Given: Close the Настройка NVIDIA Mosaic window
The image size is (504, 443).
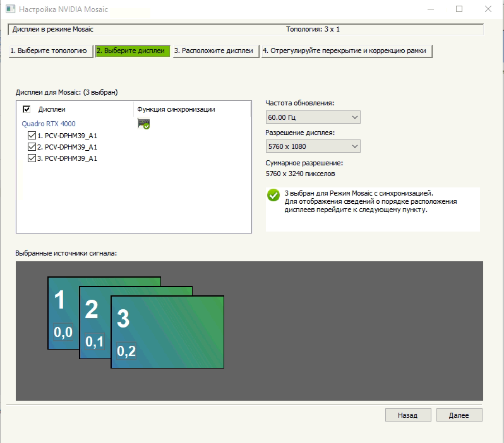Looking at the screenshot, I should click(488, 9).
